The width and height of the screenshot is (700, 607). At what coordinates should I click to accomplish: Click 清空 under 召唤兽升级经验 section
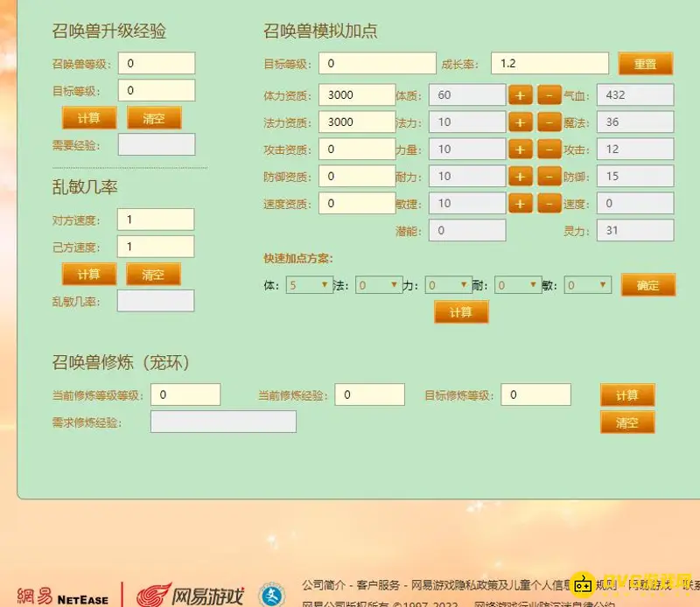click(154, 118)
